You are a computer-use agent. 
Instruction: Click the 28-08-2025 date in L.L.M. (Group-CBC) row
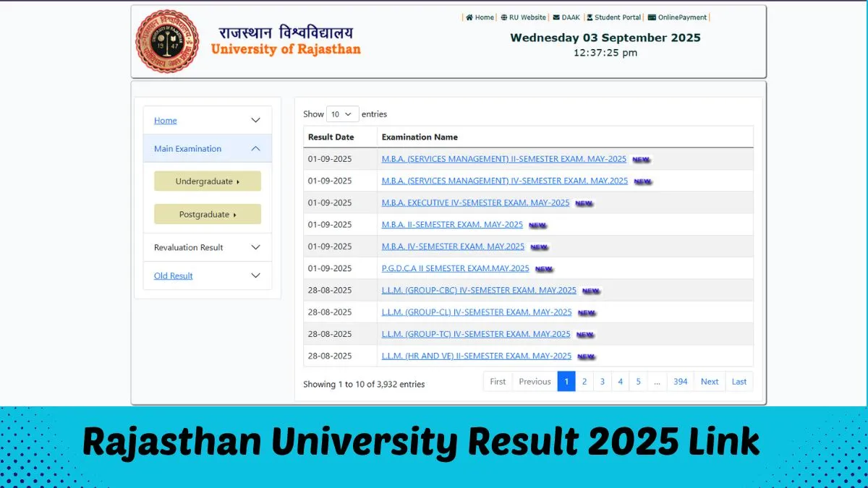(330, 290)
